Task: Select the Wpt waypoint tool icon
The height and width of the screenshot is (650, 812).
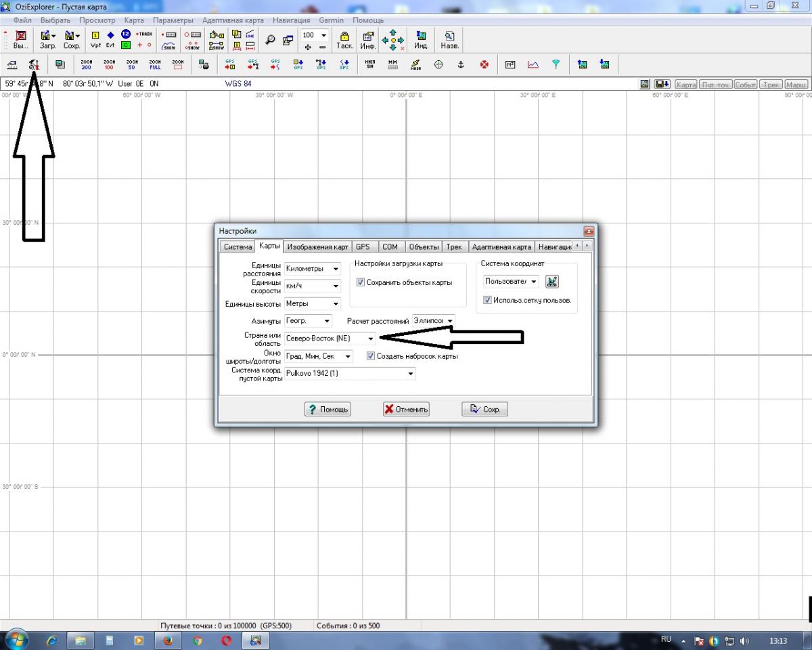Action: [95, 40]
